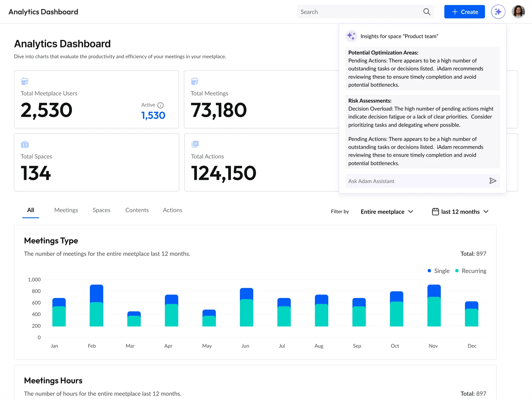Click the send arrow in Ask Adam Assistant

[x=493, y=181]
